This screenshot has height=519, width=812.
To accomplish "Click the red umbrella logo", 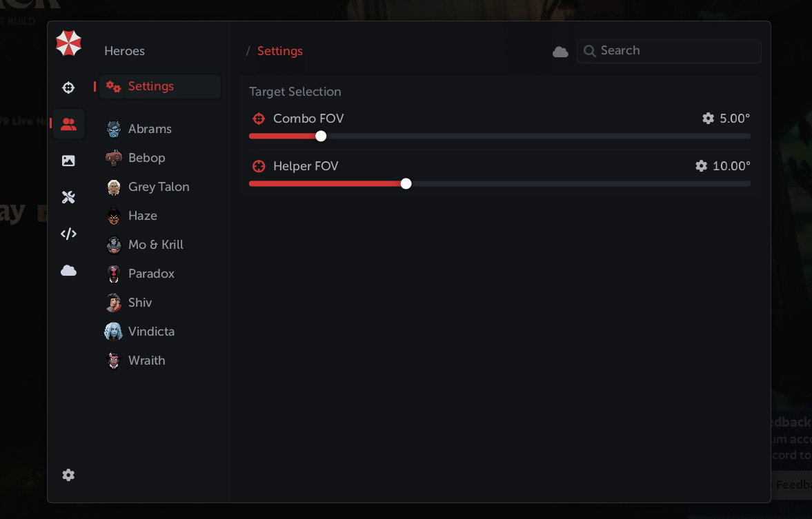I will tap(69, 43).
